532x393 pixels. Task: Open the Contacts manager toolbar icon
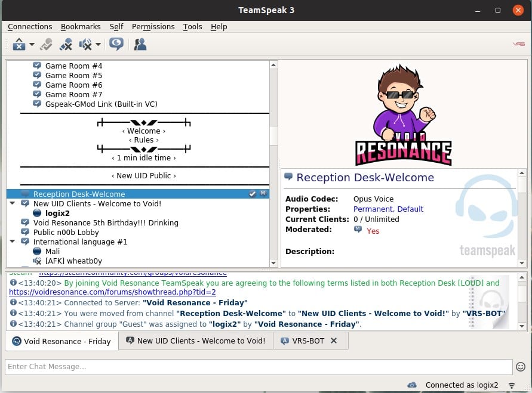[x=140, y=44]
